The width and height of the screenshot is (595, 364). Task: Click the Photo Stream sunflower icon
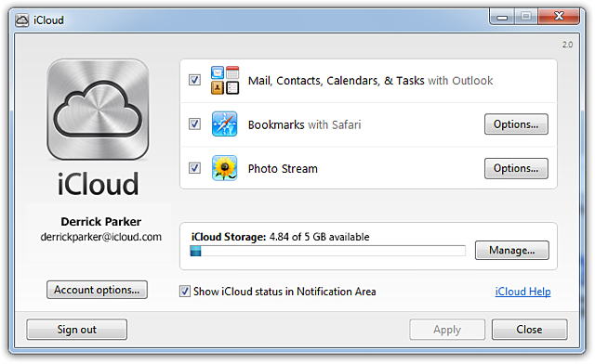click(x=224, y=168)
